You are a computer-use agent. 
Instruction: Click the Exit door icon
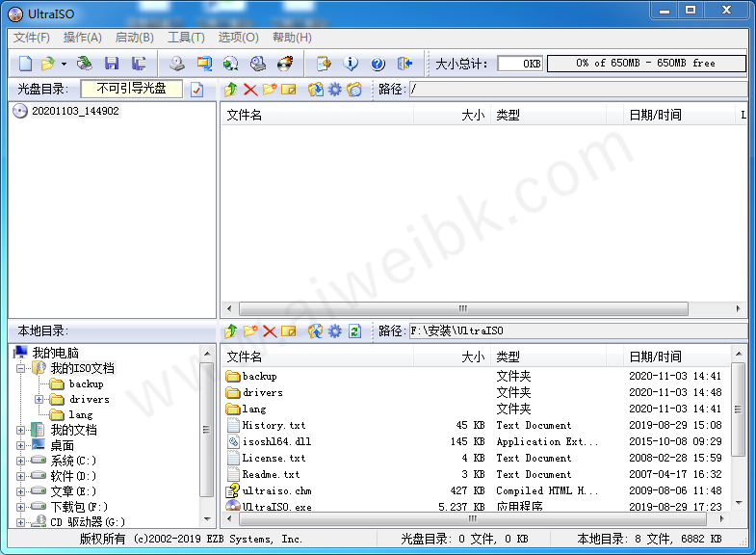point(404,64)
